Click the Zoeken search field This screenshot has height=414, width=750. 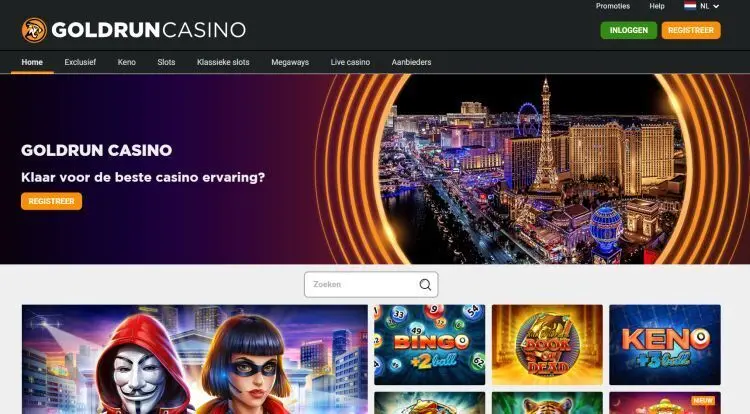point(371,284)
